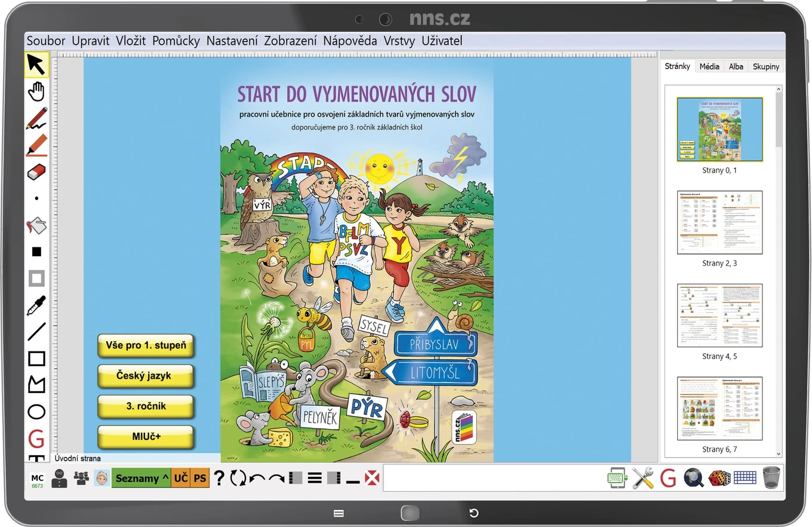The image size is (812, 527).
Task: Open the wrench and screwdriver tools icon
Action: pos(643,478)
